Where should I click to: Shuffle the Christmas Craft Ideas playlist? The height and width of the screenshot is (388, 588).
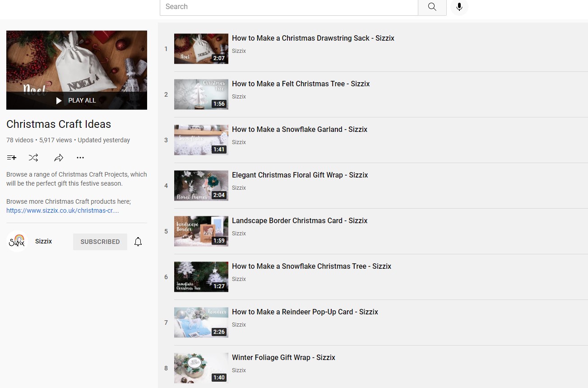tap(33, 158)
